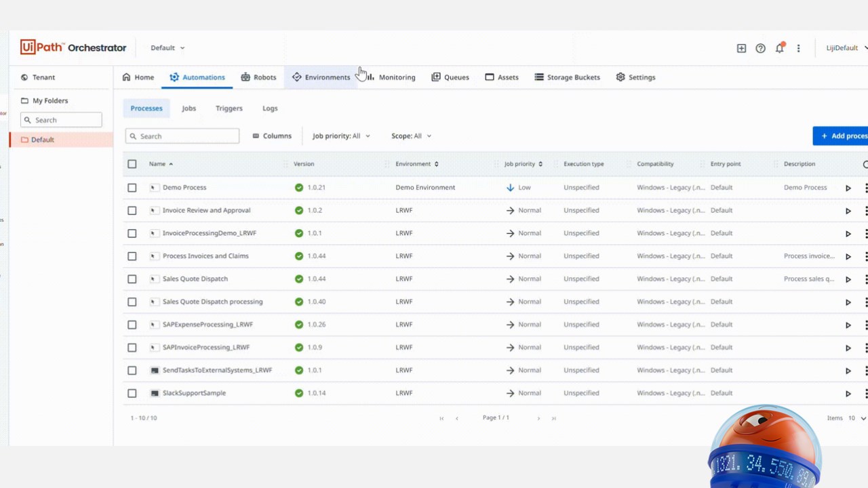Open the Queues menu item
Screen dimensions: 868x488
pyautogui.click(x=450, y=77)
